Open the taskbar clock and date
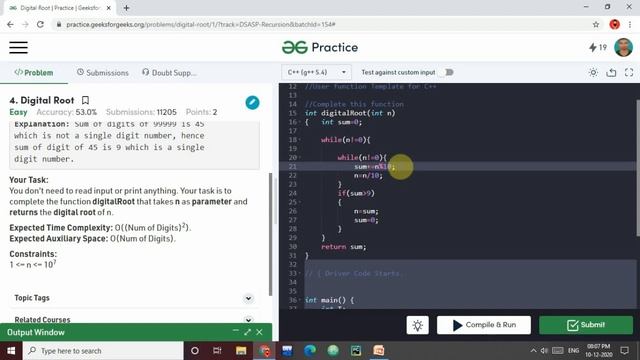 [x=599, y=351]
